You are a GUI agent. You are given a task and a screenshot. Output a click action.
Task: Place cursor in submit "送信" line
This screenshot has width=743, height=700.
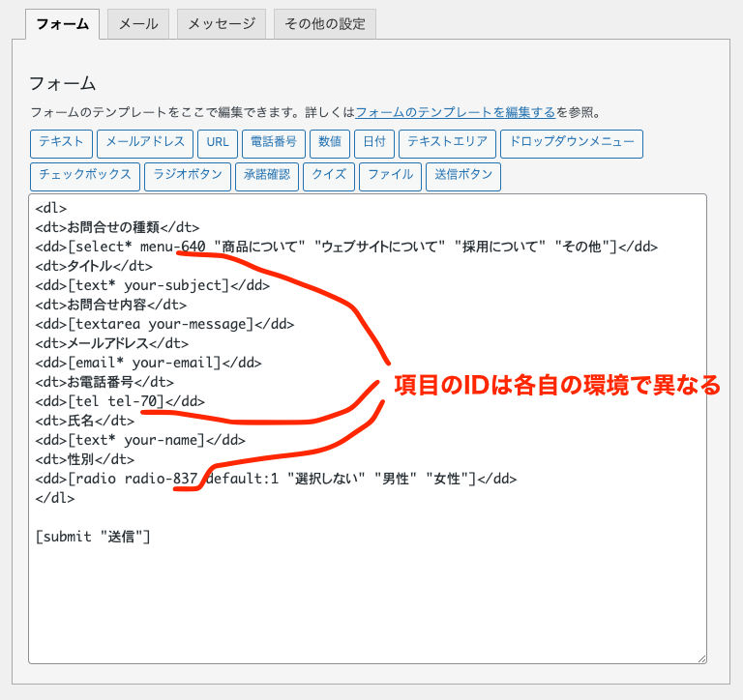pyautogui.click(x=93, y=537)
